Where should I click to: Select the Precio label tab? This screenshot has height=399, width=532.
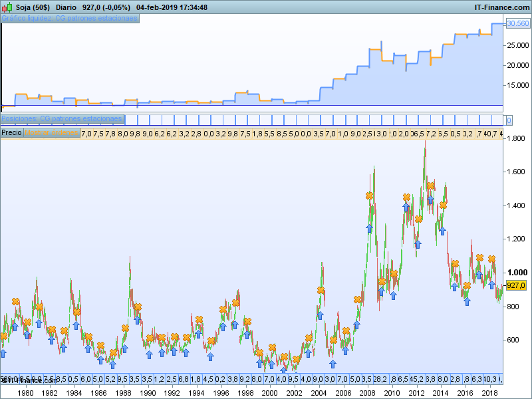[x=11, y=133]
